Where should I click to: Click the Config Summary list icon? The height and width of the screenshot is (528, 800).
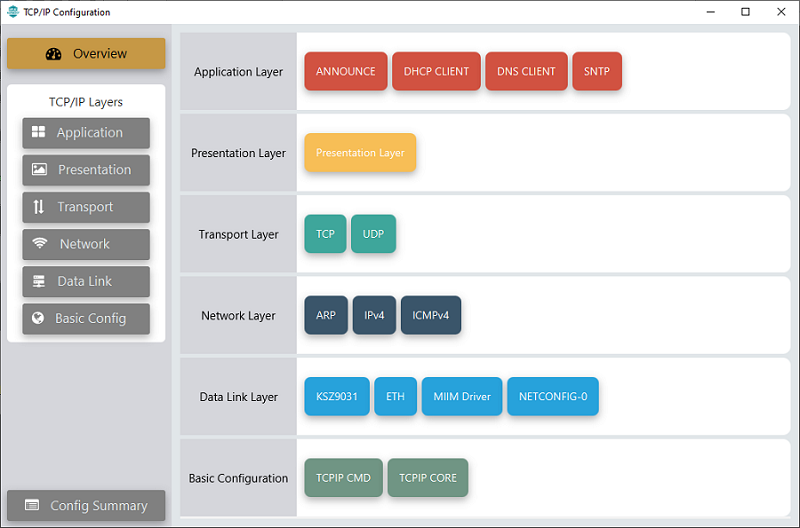pos(32,505)
